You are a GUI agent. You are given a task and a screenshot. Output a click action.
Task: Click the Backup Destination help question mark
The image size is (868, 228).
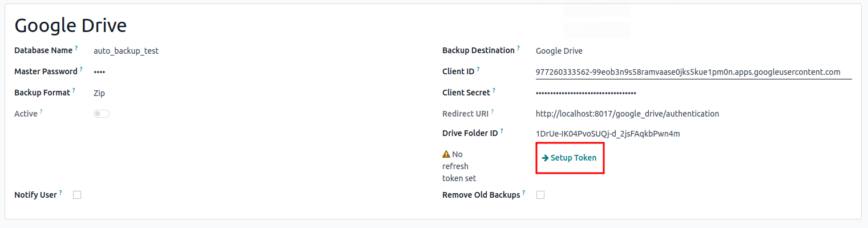pos(518,49)
